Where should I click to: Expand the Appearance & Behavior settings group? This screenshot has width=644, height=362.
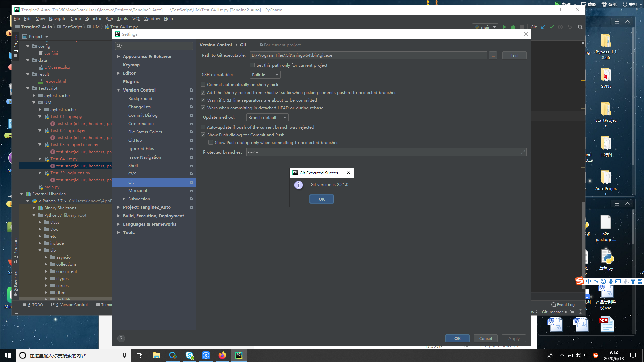click(119, 57)
